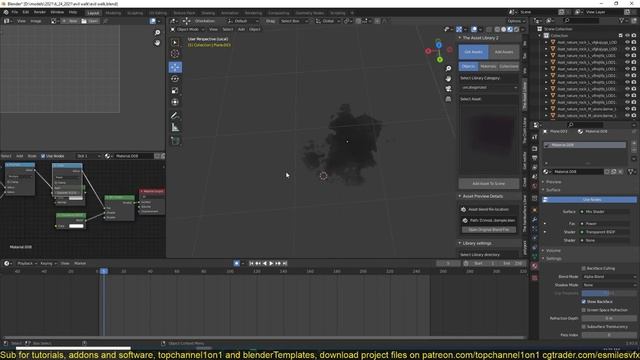
Task: Activate the Rotate tool in viewport toolbar
Action: [175, 79]
